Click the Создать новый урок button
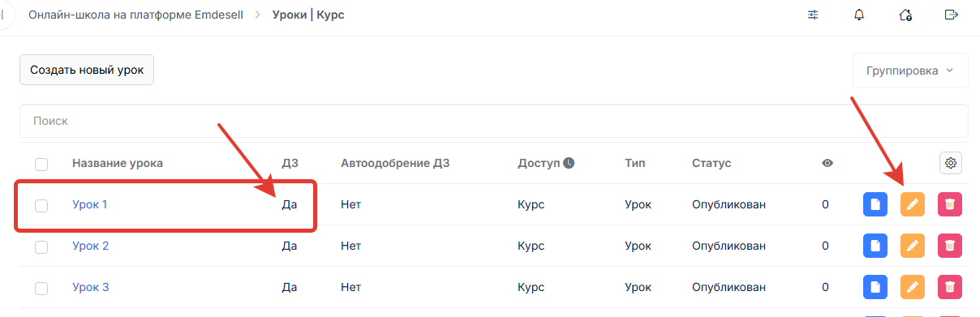 pyautogui.click(x=87, y=70)
